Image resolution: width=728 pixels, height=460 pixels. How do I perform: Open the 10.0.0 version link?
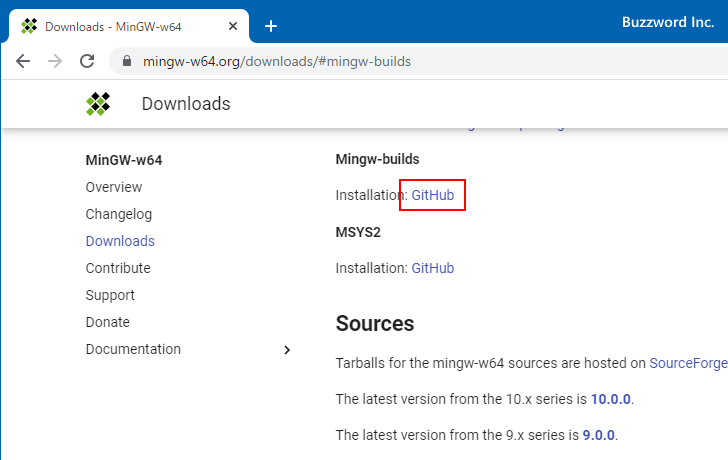coord(610,399)
